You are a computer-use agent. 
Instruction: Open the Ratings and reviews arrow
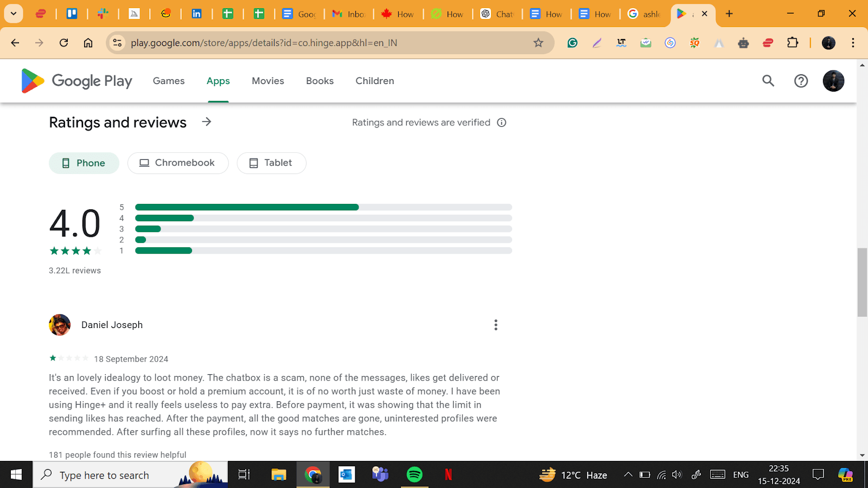tap(207, 122)
